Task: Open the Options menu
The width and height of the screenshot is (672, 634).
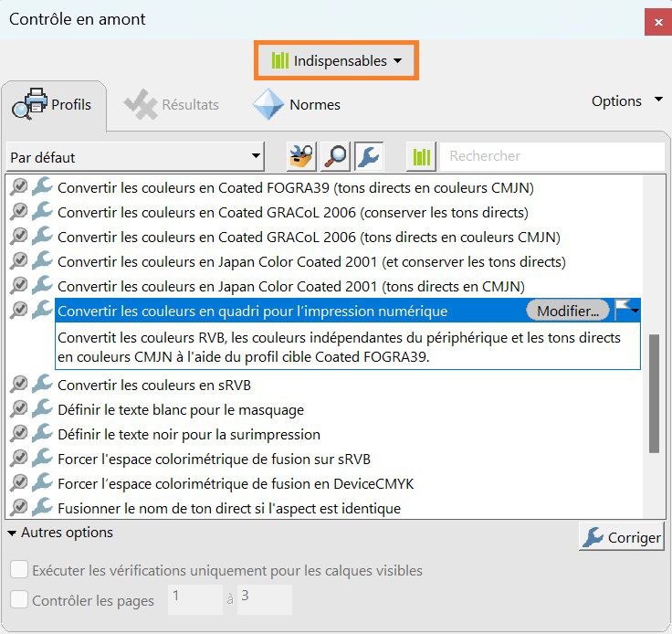Action: [626, 101]
